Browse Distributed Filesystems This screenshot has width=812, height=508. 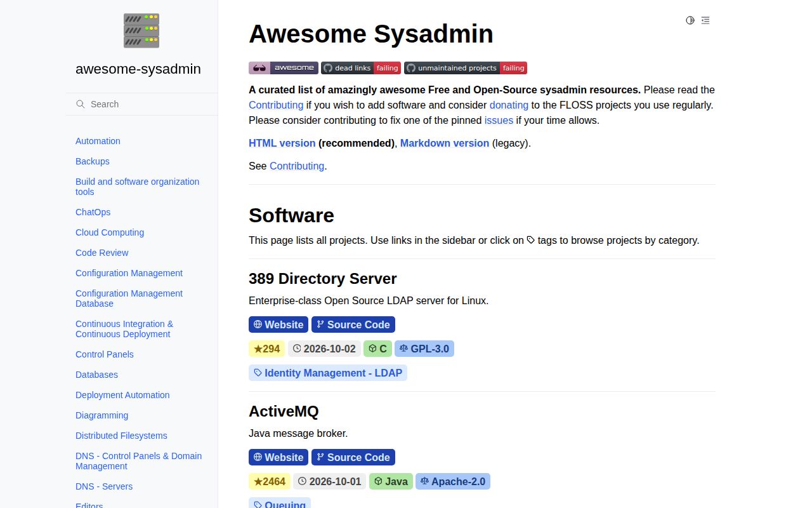point(122,436)
